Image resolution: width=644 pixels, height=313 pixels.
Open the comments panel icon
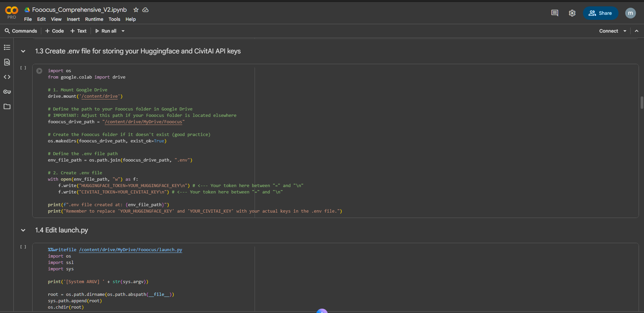(555, 13)
